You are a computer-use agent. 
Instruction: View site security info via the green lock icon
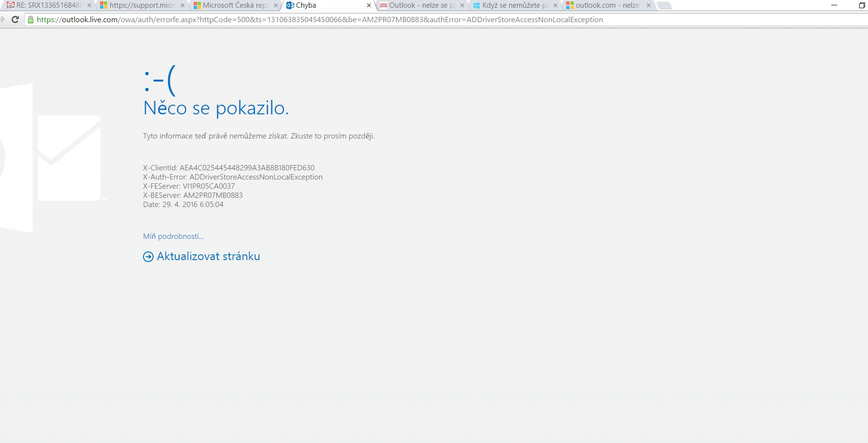[31, 20]
